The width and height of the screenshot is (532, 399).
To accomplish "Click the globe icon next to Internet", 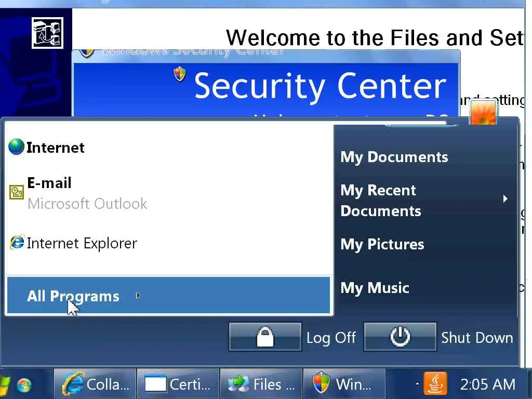I will tap(16, 147).
